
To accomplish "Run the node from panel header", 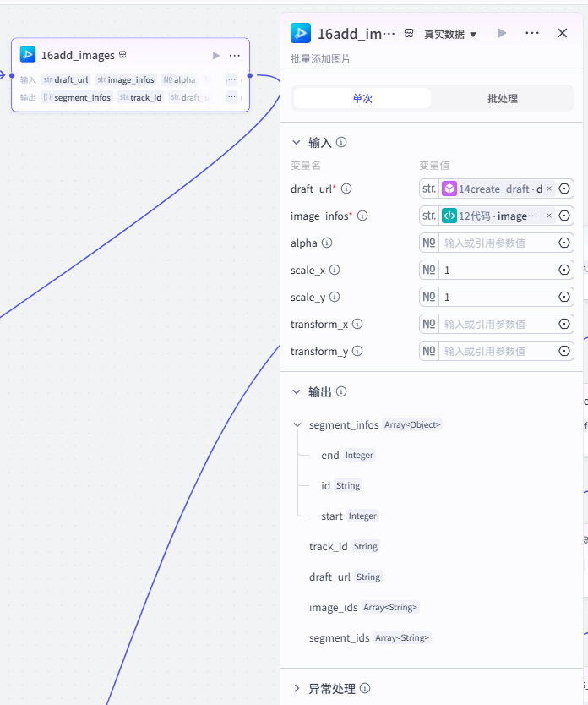I will pyautogui.click(x=502, y=33).
